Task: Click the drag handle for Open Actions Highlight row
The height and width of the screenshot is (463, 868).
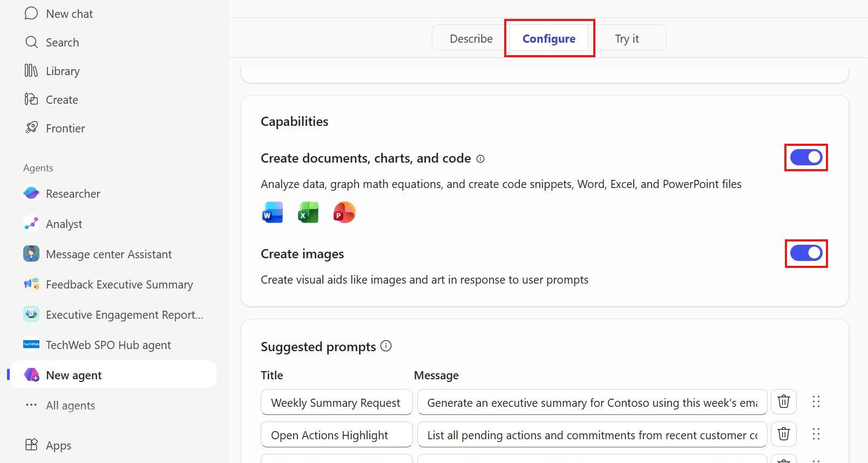Action: pos(816,434)
